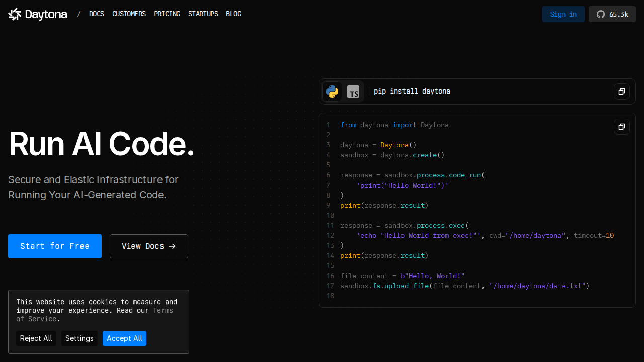Copy the Python code sample

point(621,127)
